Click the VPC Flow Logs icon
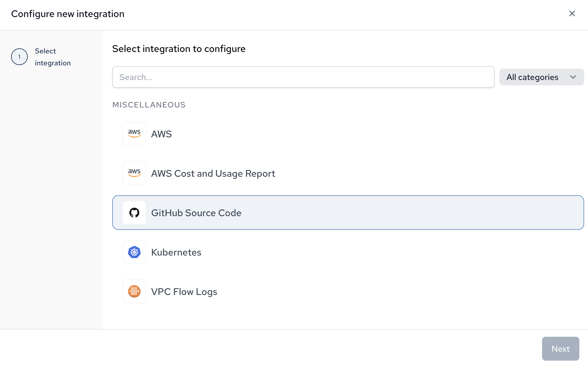 134,291
